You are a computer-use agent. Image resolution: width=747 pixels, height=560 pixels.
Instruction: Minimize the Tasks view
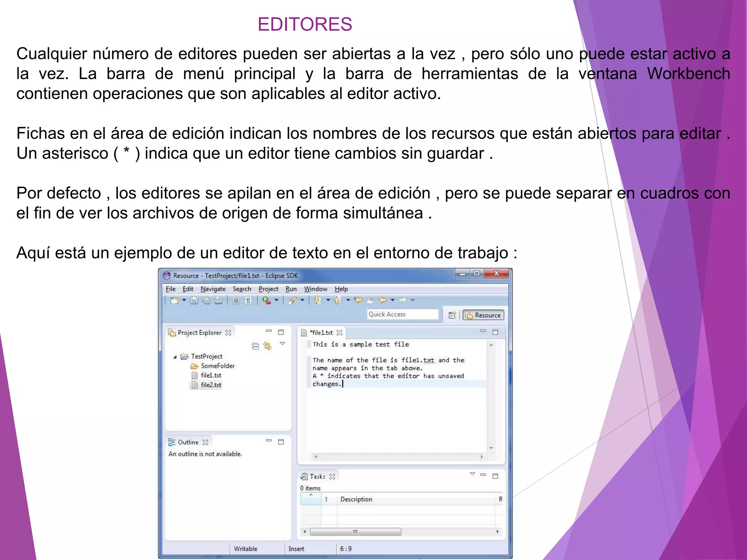coord(483,475)
